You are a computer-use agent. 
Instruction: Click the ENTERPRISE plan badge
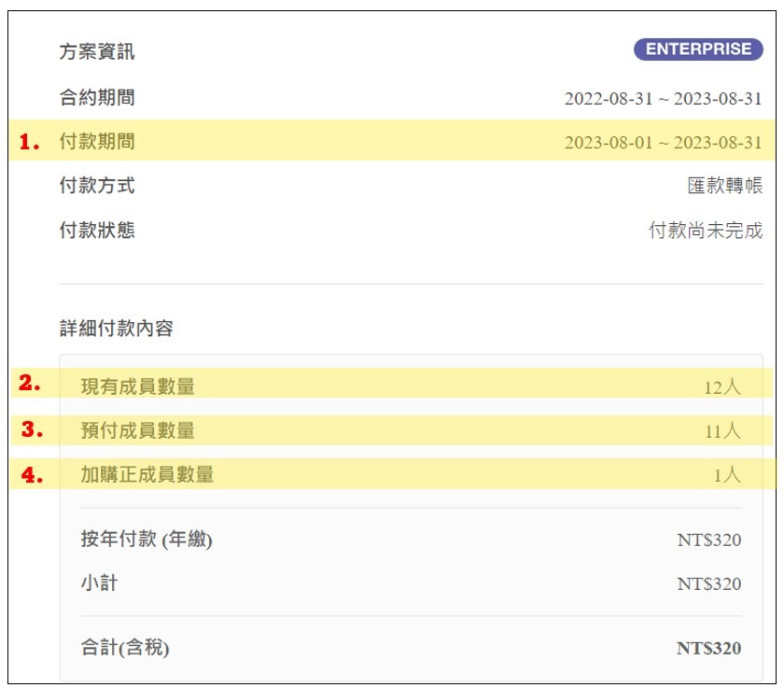(698, 49)
